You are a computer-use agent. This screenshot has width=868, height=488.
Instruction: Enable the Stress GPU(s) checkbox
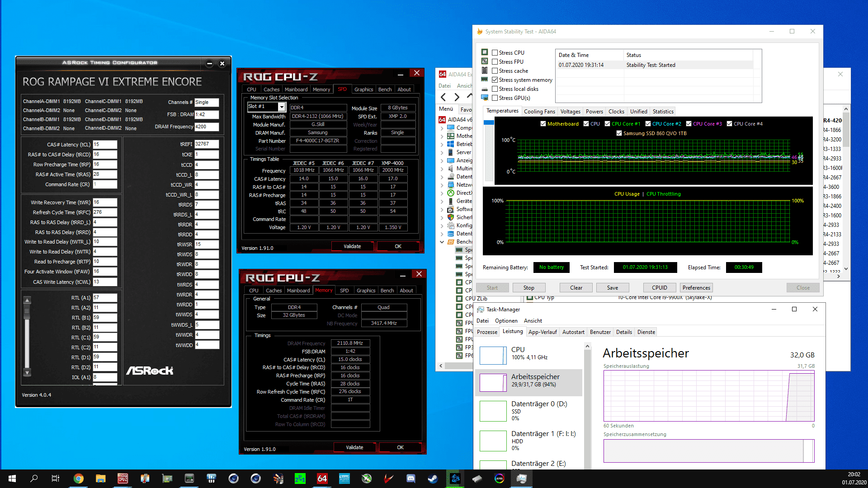[x=495, y=98]
